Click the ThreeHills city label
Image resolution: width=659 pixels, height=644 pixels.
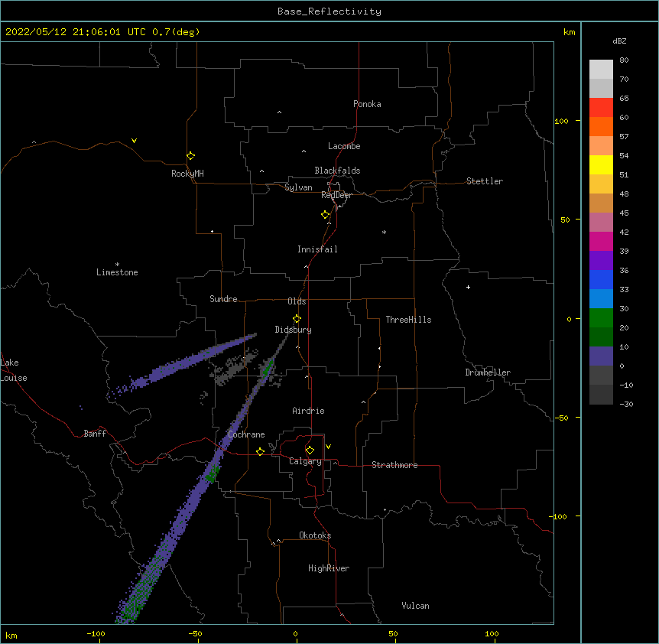[x=408, y=320]
